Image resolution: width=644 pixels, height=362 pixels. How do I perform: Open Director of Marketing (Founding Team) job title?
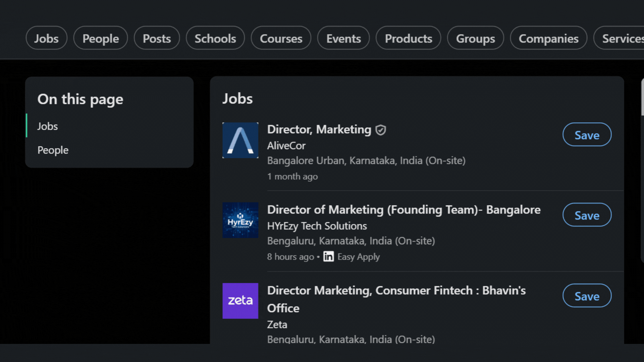tap(404, 209)
